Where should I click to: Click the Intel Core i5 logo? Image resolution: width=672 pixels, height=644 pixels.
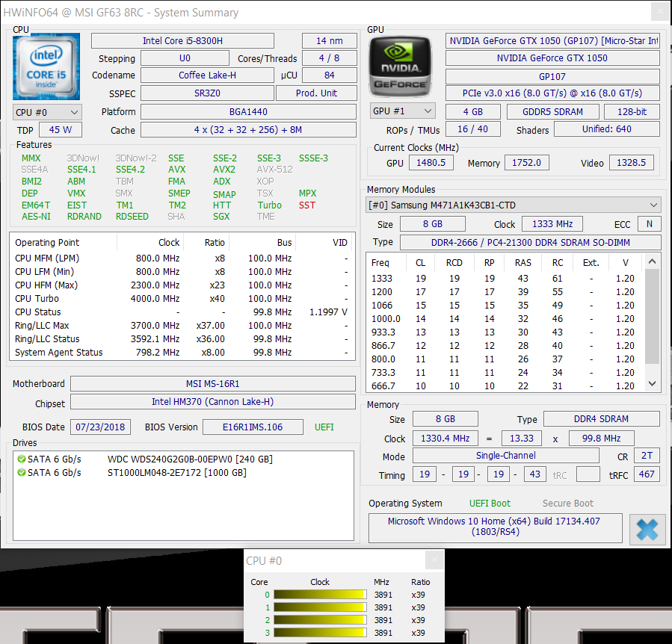coord(46,66)
